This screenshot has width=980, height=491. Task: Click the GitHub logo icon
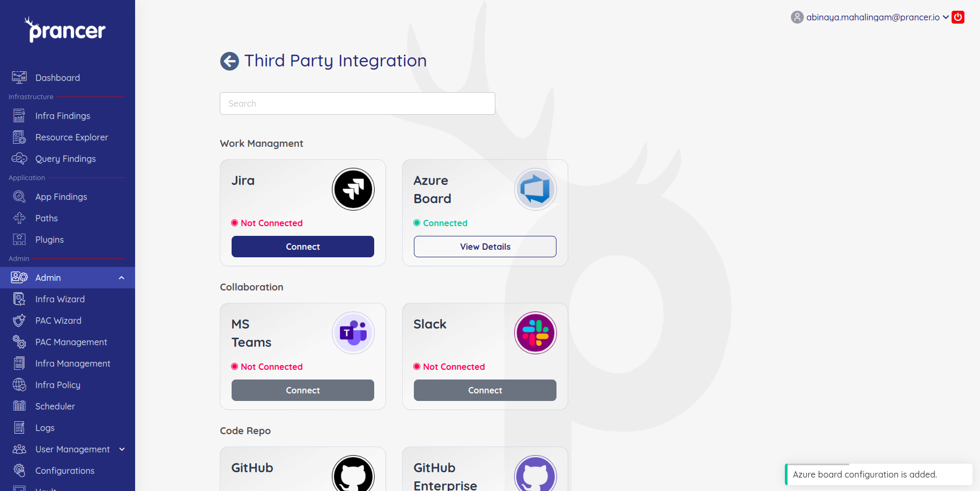pos(353,473)
